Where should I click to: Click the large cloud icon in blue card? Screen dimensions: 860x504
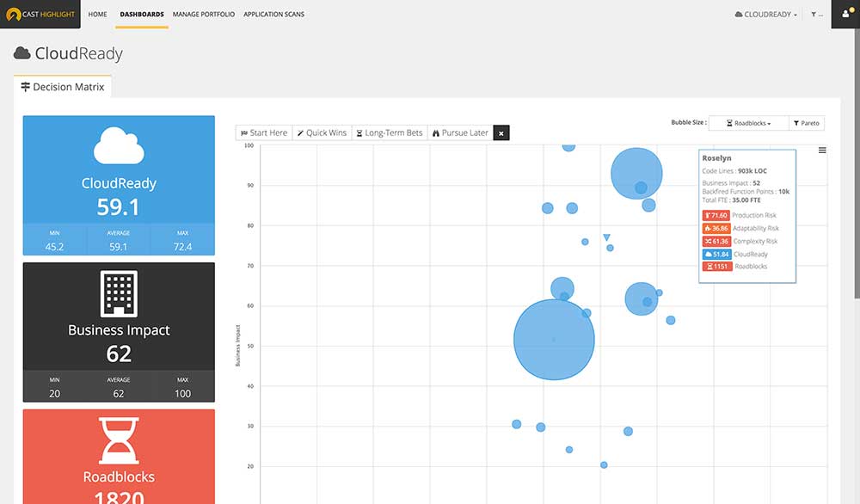[x=119, y=145]
